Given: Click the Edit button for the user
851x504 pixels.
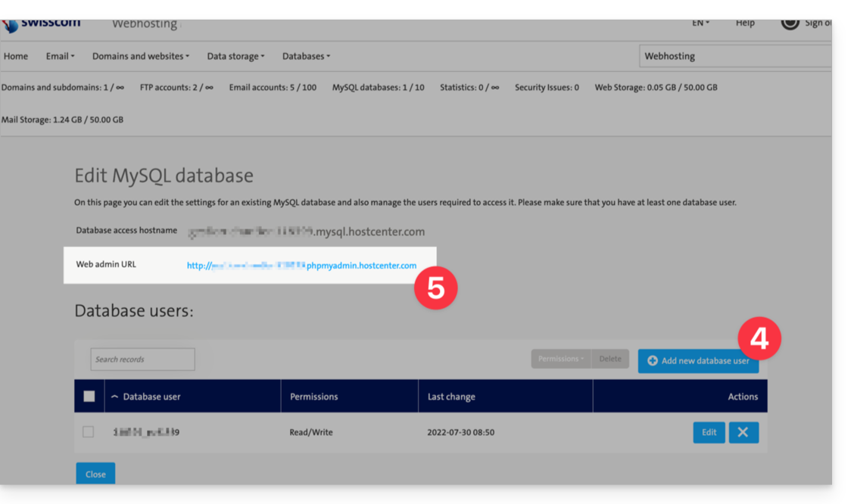Looking at the screenshot, I should point(709,432).
